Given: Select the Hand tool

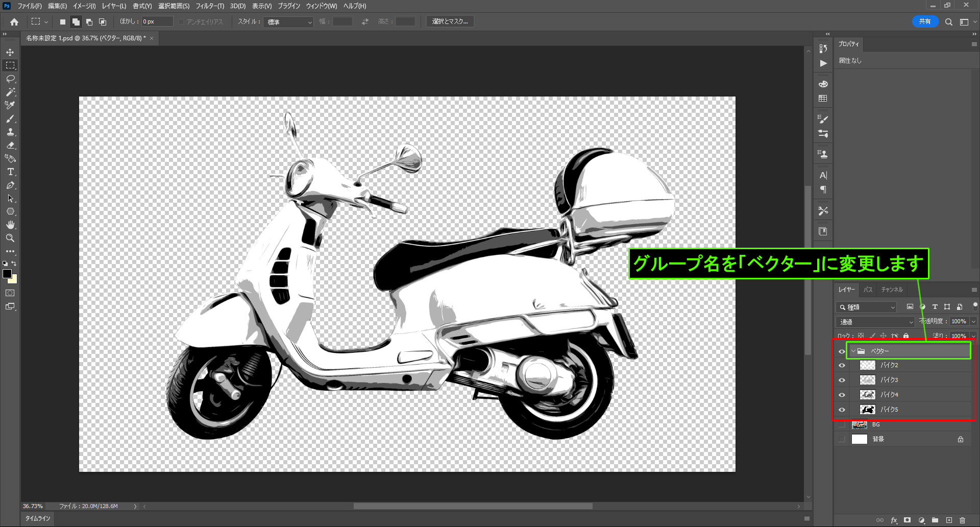Looking at the screenshot, I should 10,225.
